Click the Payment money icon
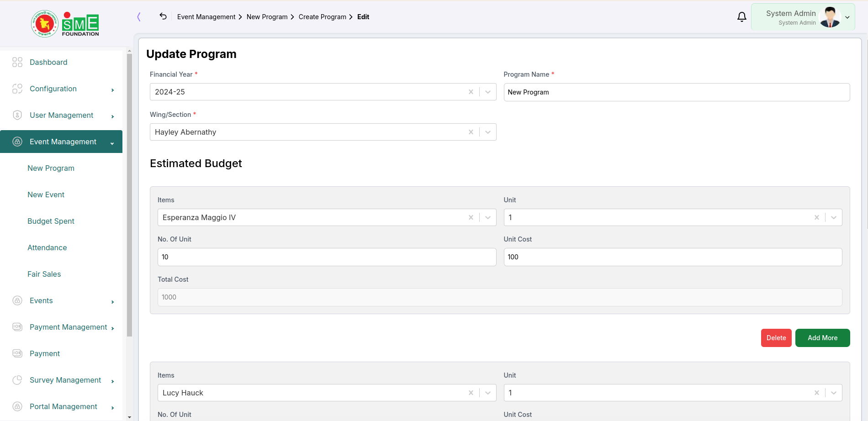Screen dimensions: 868x421 17,353
